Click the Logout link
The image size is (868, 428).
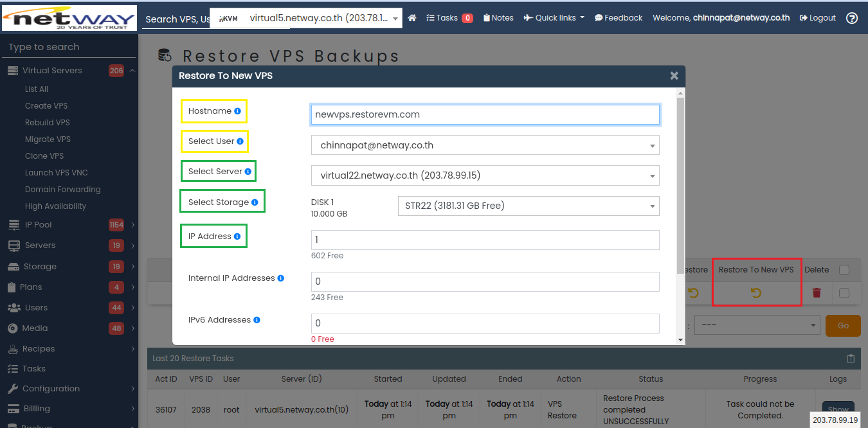(818, 18)
